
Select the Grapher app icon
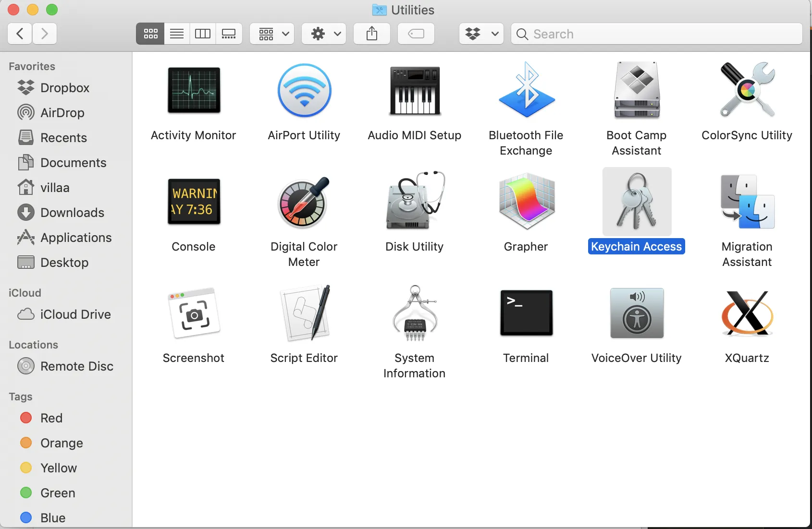click(x=526, y=202)
